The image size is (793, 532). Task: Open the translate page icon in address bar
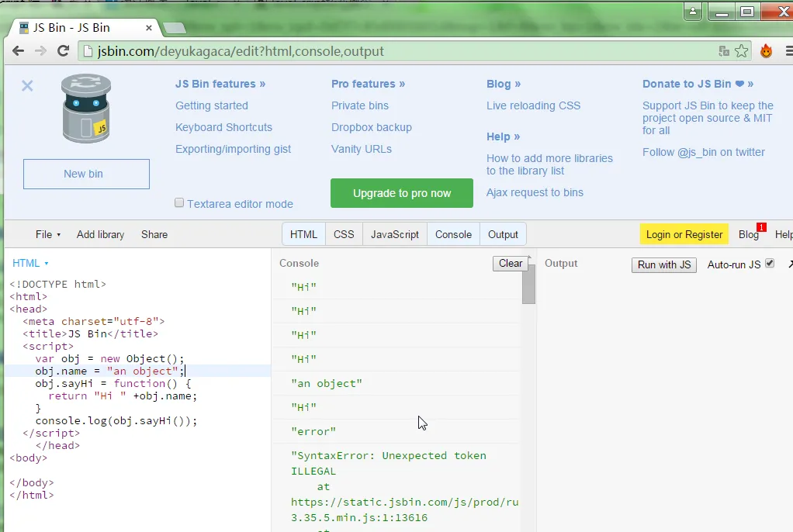click(x=724, y=51)
